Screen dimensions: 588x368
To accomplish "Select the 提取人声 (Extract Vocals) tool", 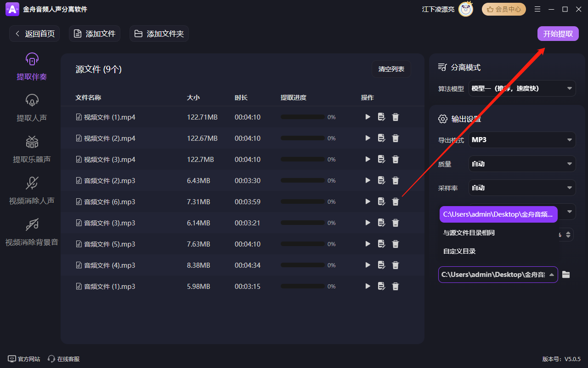I will click(x=31, y=107).
